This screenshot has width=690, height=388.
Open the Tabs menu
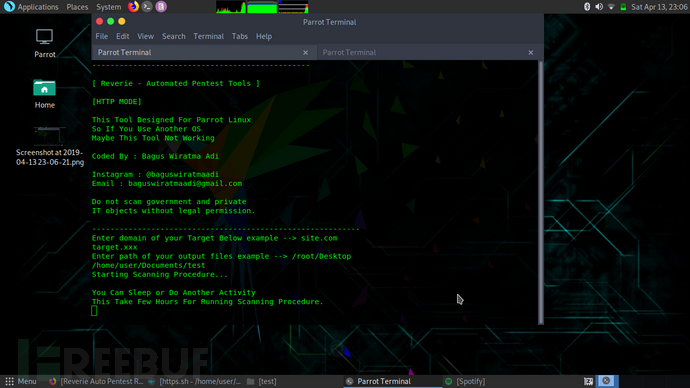[240, 36]
